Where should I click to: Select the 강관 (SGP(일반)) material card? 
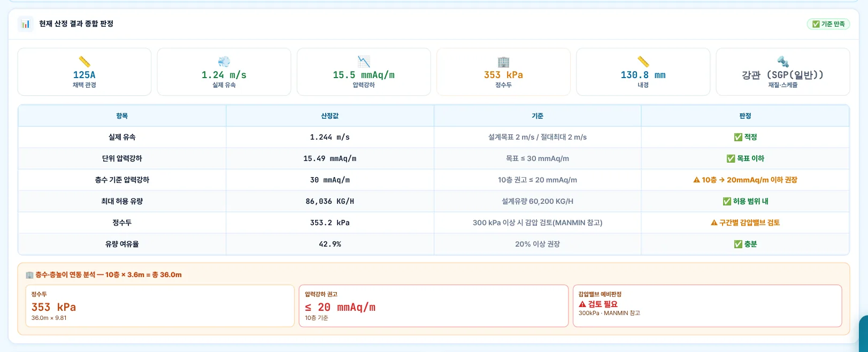tap(783, 72)
